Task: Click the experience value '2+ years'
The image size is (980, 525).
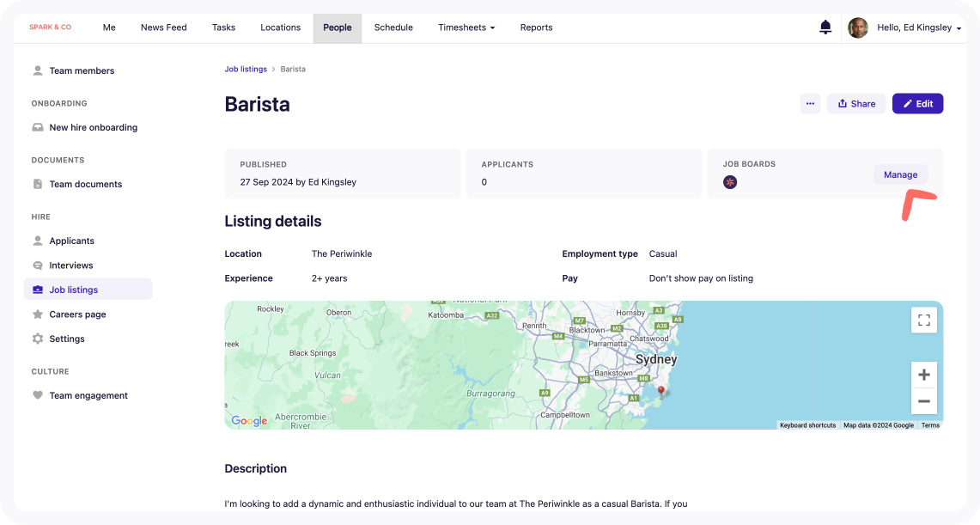Action: pyautogui.click(x=329, y=278)
